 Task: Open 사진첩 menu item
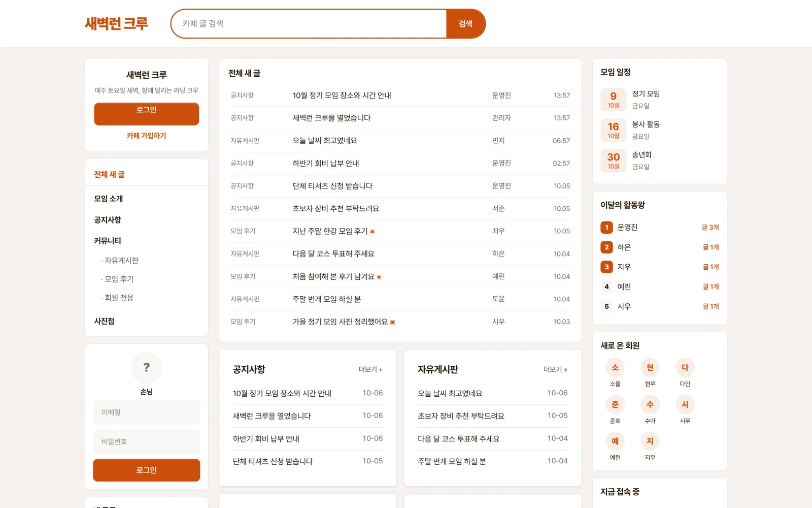pos(104,321)
